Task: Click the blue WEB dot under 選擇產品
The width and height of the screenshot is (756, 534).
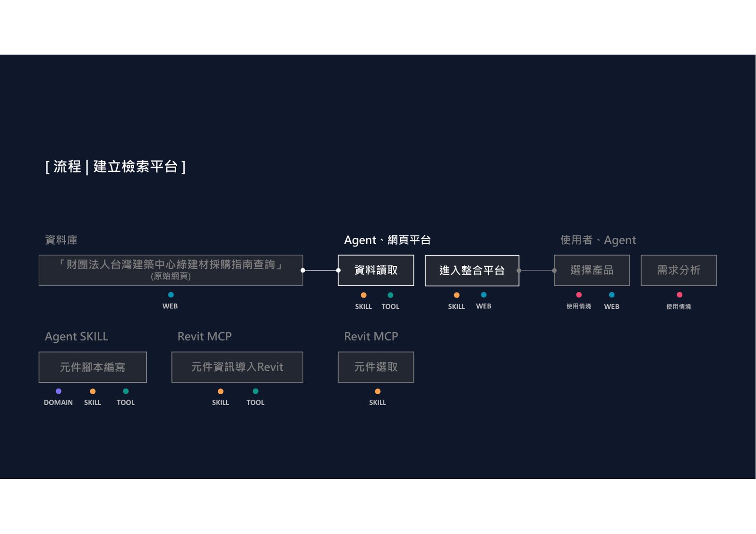Action: click(x=611, y=295)
